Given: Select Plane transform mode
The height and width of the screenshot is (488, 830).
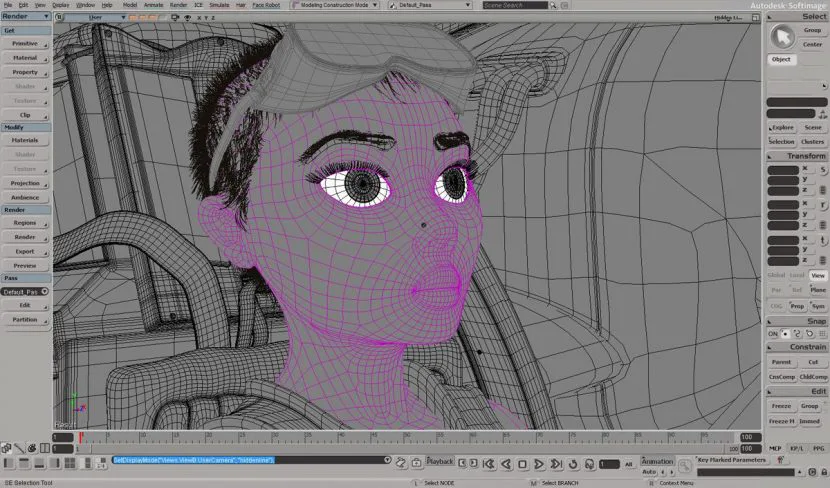Looking at the screenshot, I should [x=818, y=290].
